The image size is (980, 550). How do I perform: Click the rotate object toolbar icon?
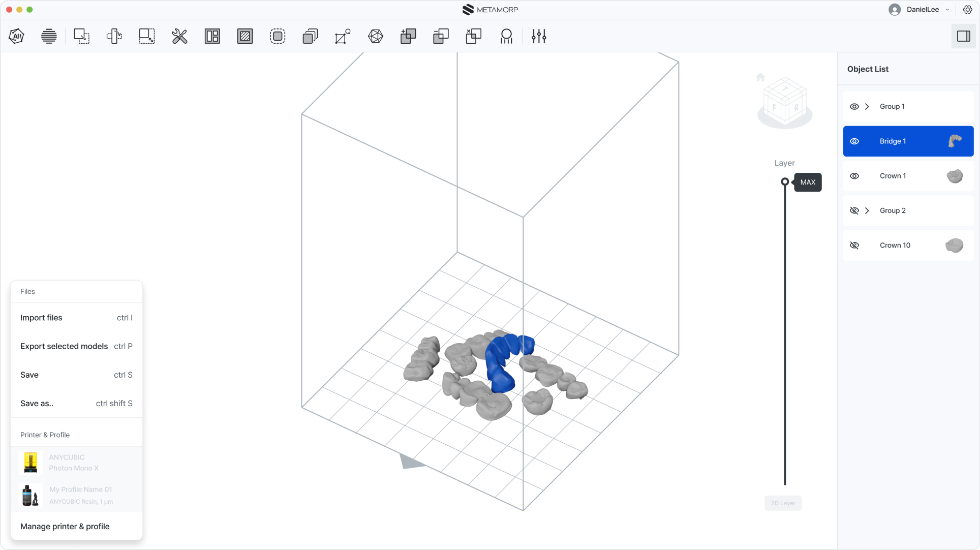pyautogui.click(x=343, y=36)
